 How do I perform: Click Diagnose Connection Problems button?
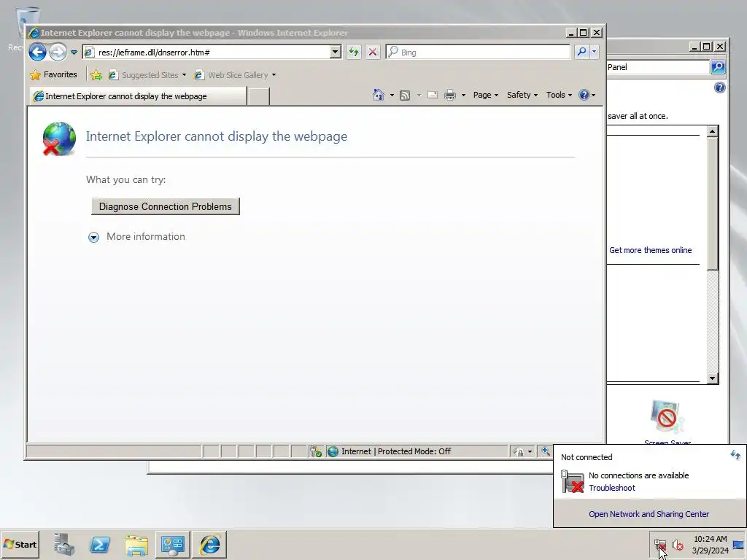pos(166,206)
